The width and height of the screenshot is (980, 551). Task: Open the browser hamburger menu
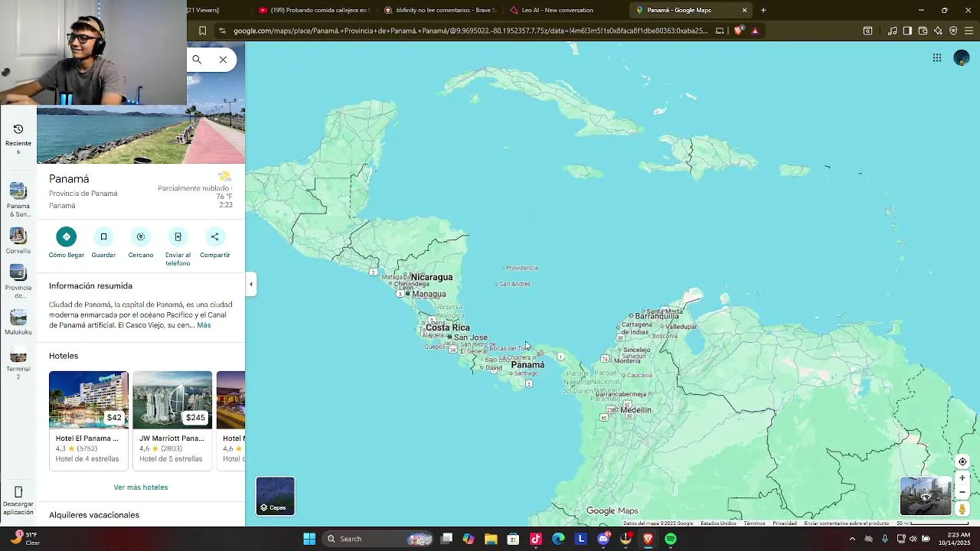coord(969,31)
